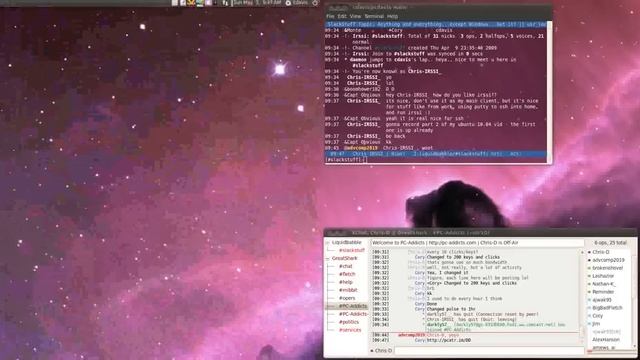Select user brokenshovel in the user list
The image size is (640, 360).
click(607, 268)
